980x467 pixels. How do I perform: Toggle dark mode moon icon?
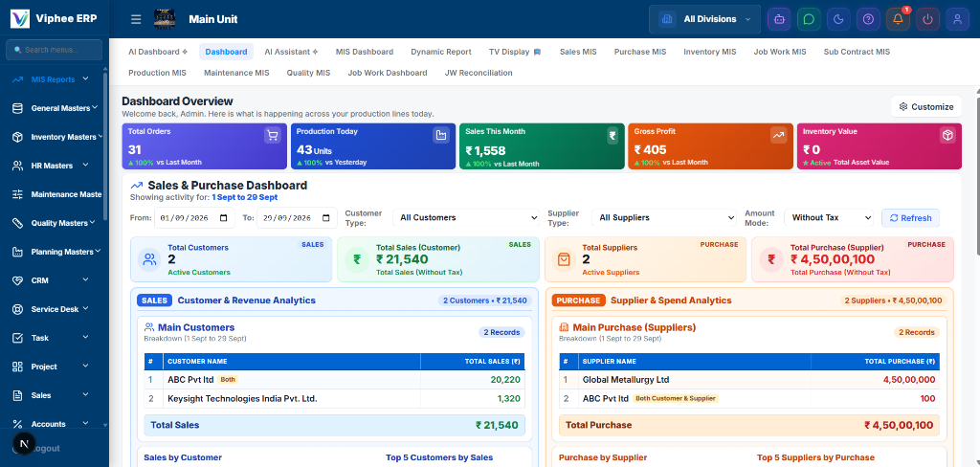[x=838, y=19]
